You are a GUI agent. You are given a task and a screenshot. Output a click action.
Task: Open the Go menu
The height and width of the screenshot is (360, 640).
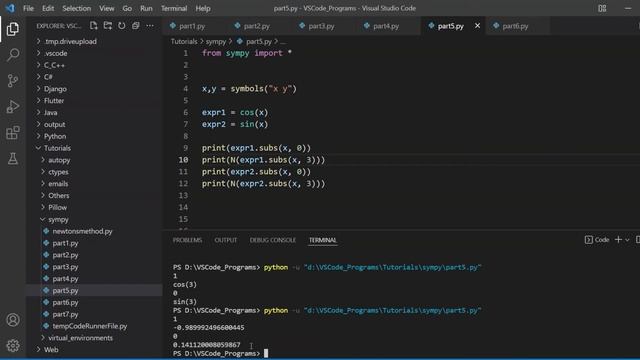coord(127,8)
